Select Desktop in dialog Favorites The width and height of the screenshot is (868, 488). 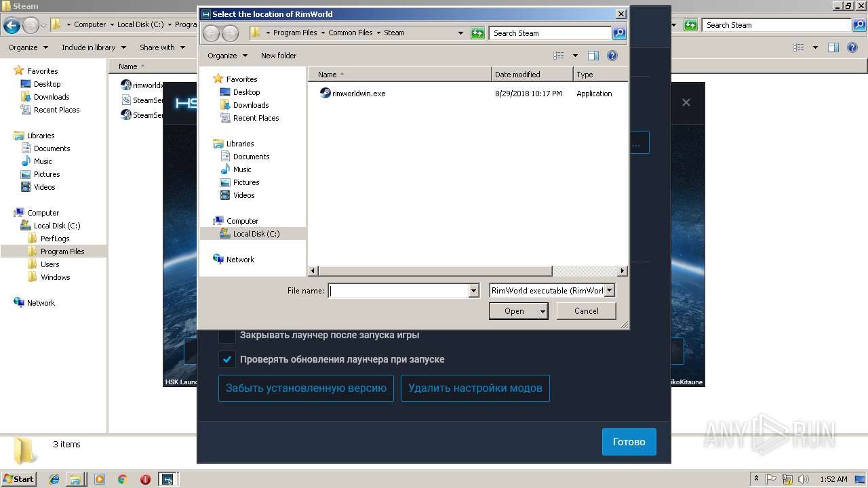click(246, 92)
